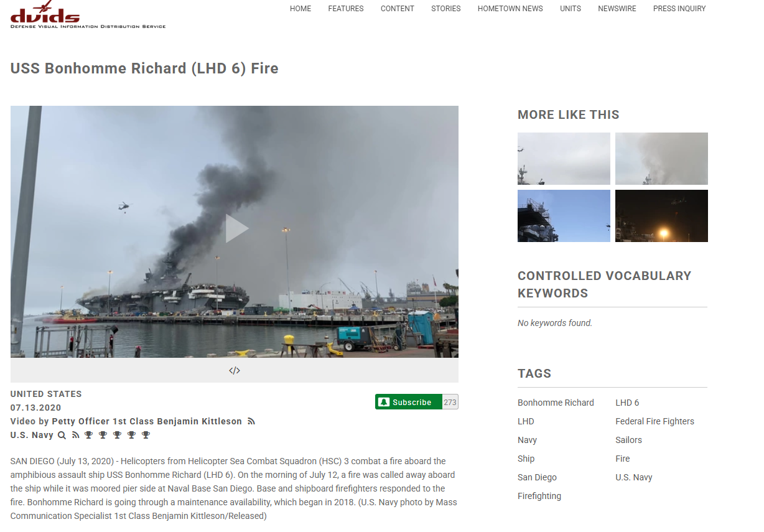Image resolution: width=764 pixels, height=532 pixels.
Task: Open the Firefighting tag
Action: point(539,496)
